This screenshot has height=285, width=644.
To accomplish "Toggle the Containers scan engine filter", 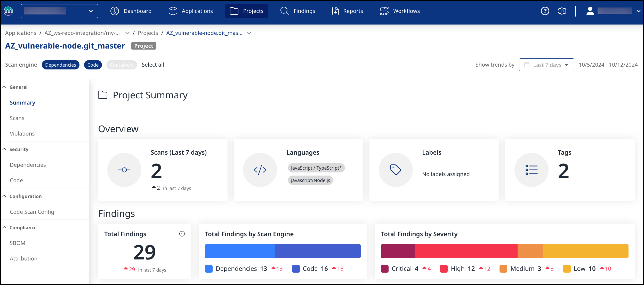I will [x=122, y=65].
